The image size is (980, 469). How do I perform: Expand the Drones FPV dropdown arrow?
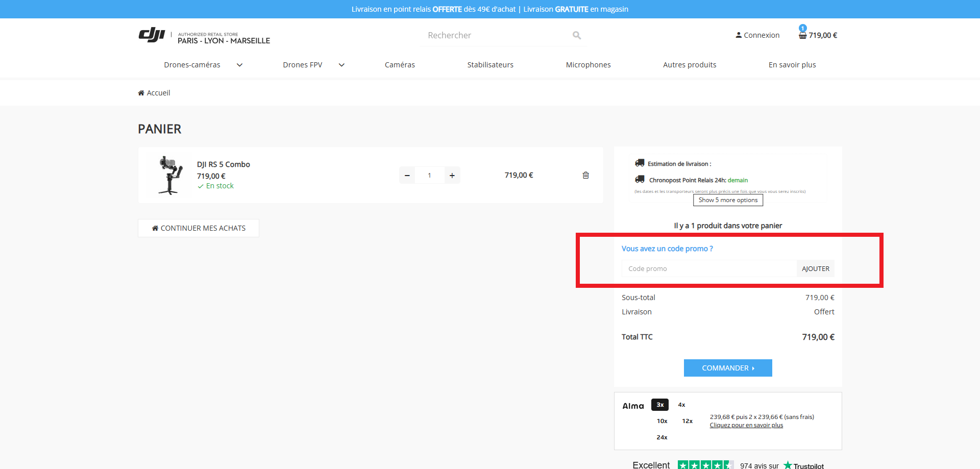point(341,65)
